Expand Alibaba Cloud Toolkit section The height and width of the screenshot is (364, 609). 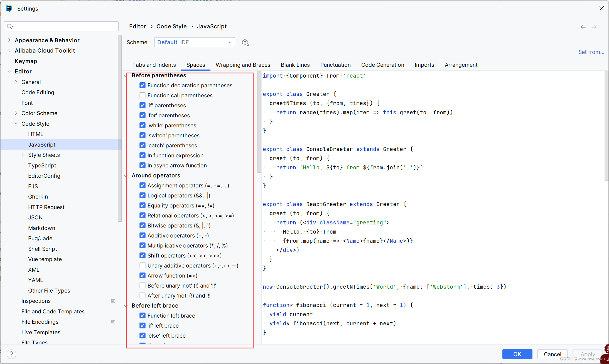pyautogui.click(x=9, y=51)
